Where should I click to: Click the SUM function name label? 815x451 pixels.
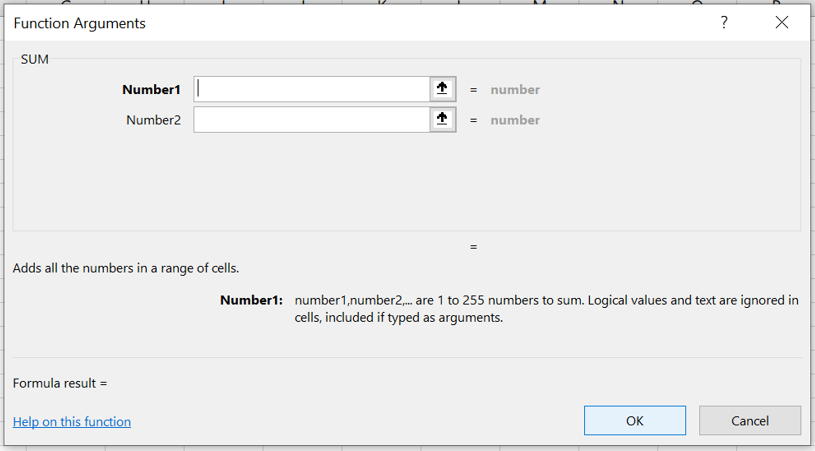pos(35,59)
